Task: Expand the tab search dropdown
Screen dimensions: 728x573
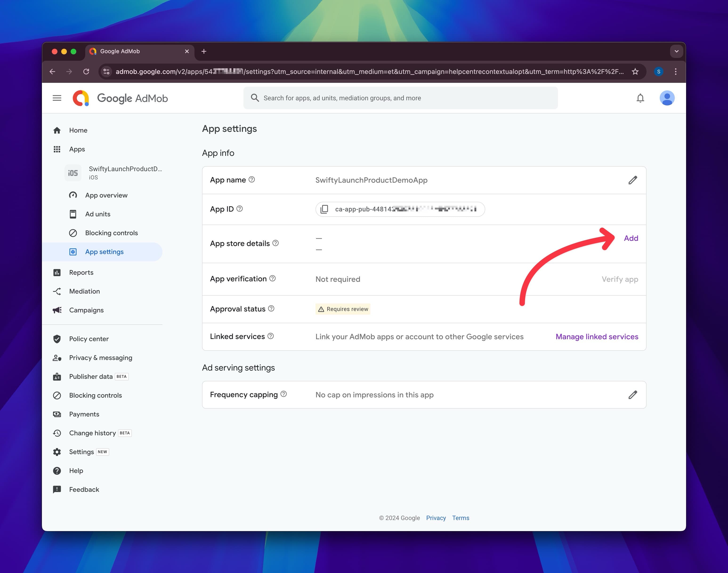Action: point(676,51)
